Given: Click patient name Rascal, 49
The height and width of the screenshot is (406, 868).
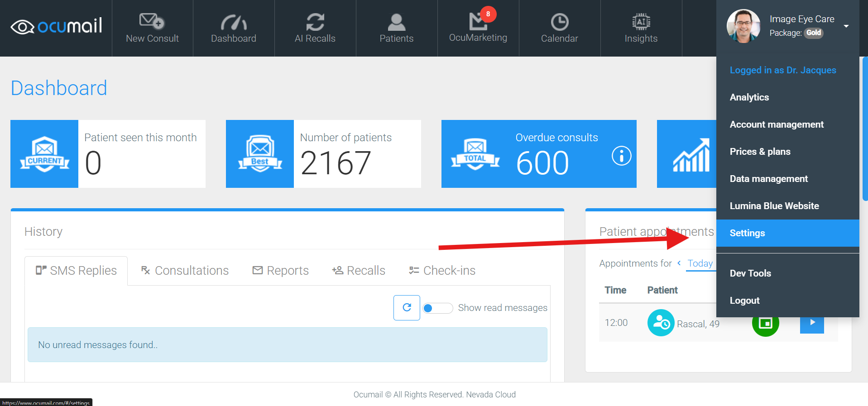Looking at the screenshot, I should click(x=698, y=324).
